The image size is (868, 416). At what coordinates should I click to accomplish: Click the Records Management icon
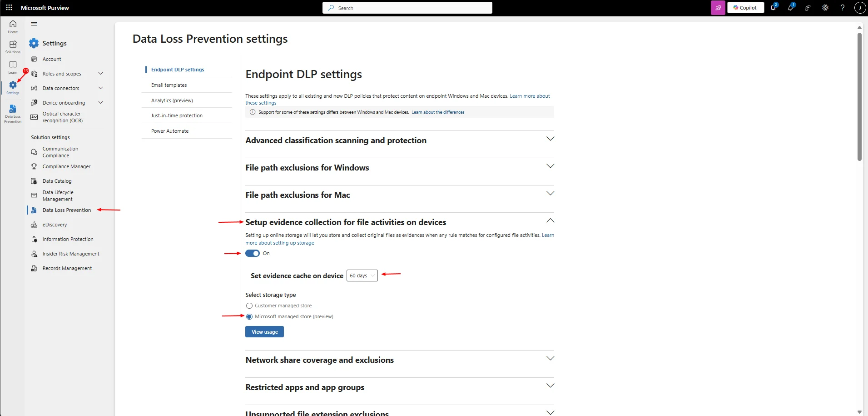(34, 268)
